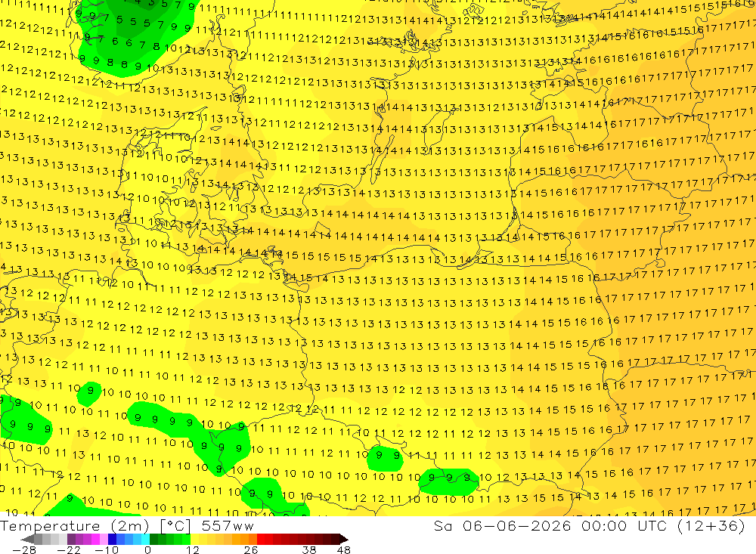Click the '0' legend label

click(147, 550)
